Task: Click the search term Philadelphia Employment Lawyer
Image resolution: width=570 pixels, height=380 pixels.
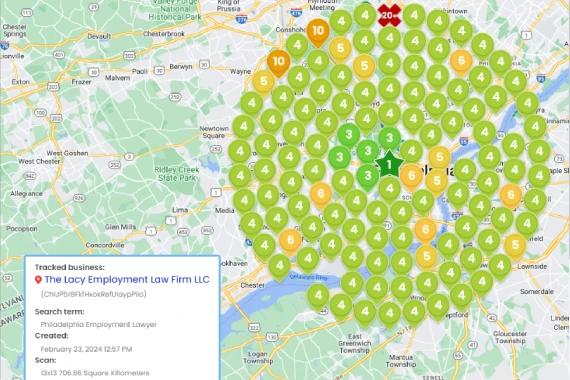Action: (x=99, y=324)
